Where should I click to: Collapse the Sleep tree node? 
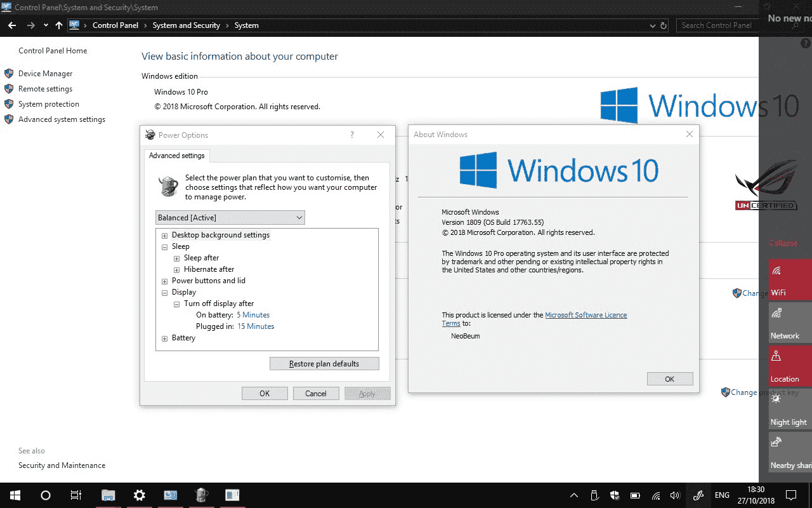coord(165,247)
